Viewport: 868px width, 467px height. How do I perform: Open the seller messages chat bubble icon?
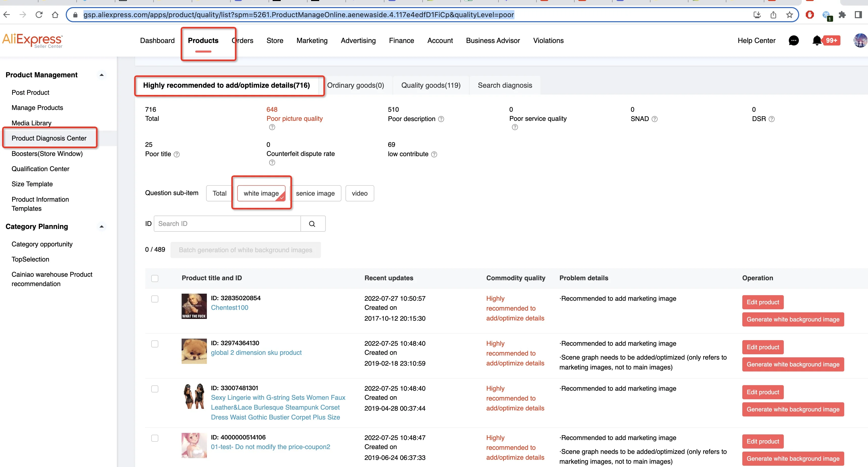(794, 41)
